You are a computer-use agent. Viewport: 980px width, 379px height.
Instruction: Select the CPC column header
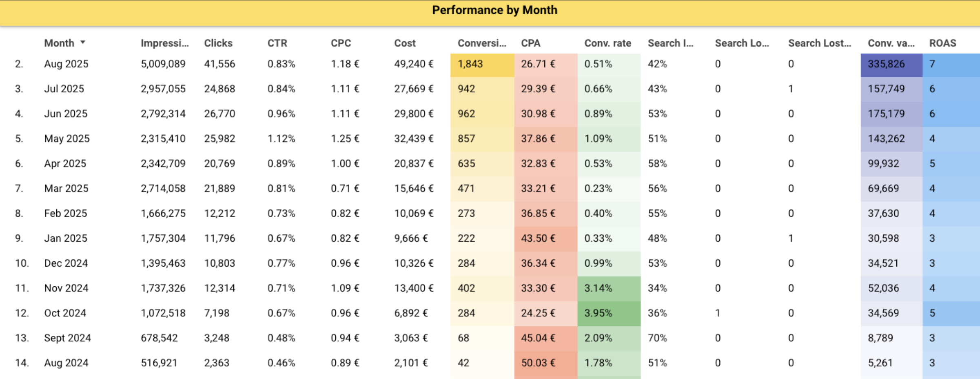coord(341,43)
